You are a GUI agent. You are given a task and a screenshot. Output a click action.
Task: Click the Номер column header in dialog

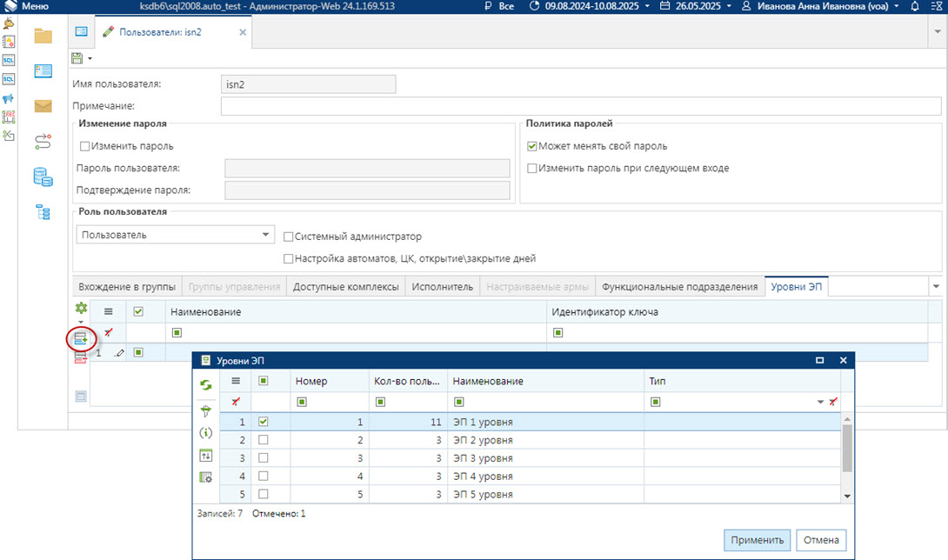(330, 381)
